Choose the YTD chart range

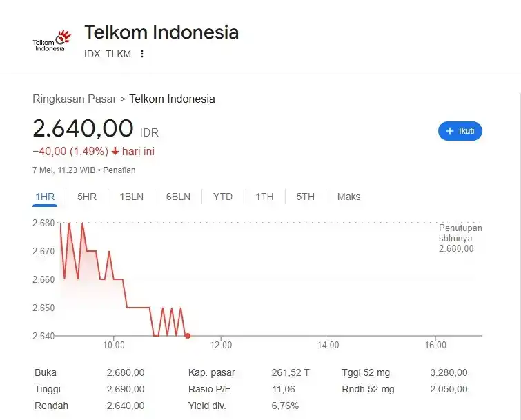pos(223,197)
